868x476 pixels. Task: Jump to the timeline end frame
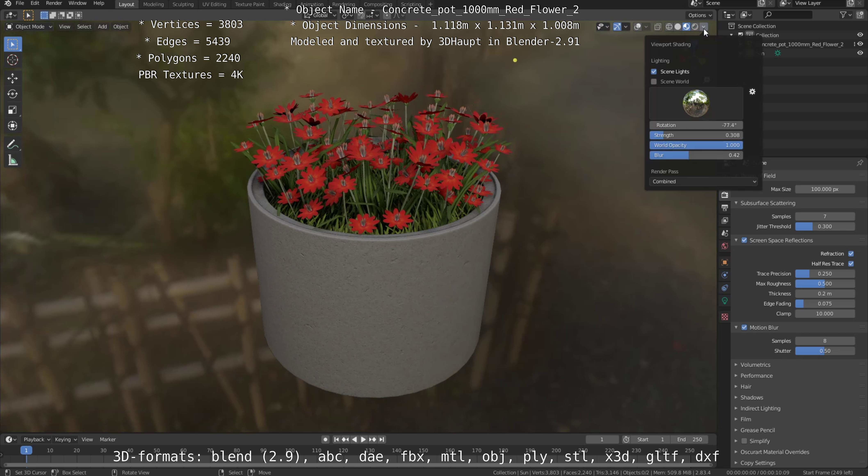(381, 440)
